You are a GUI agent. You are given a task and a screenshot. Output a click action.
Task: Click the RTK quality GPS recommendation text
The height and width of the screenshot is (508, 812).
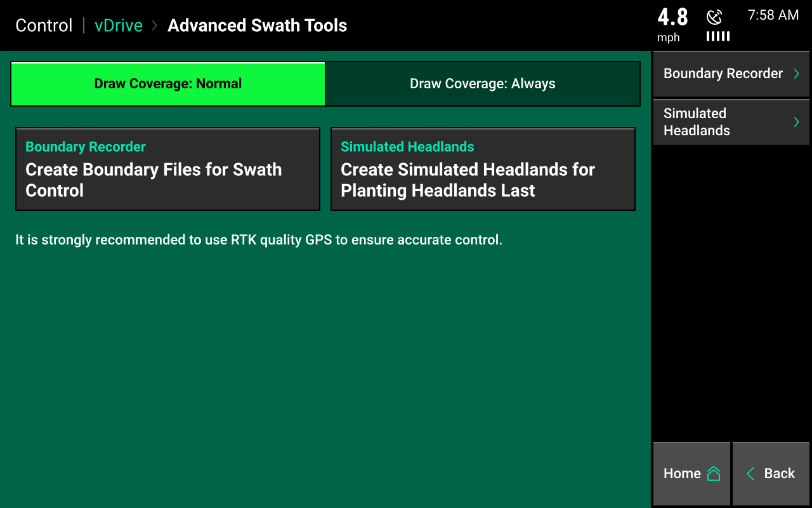click(259, 240)
